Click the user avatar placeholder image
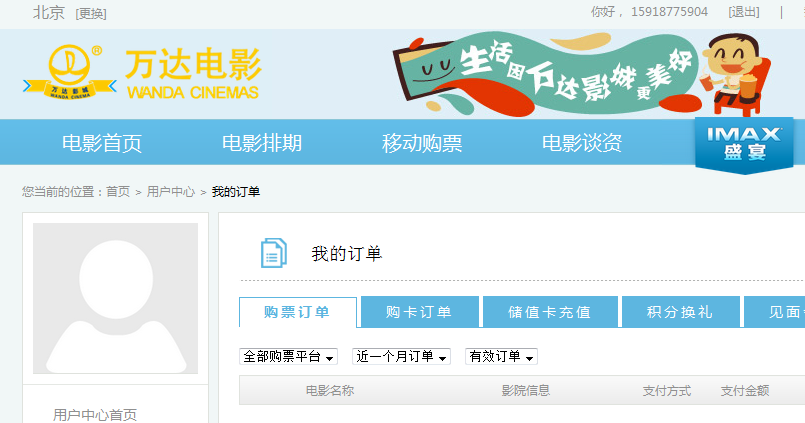The image size is (805, 423). tap(116, 298)
